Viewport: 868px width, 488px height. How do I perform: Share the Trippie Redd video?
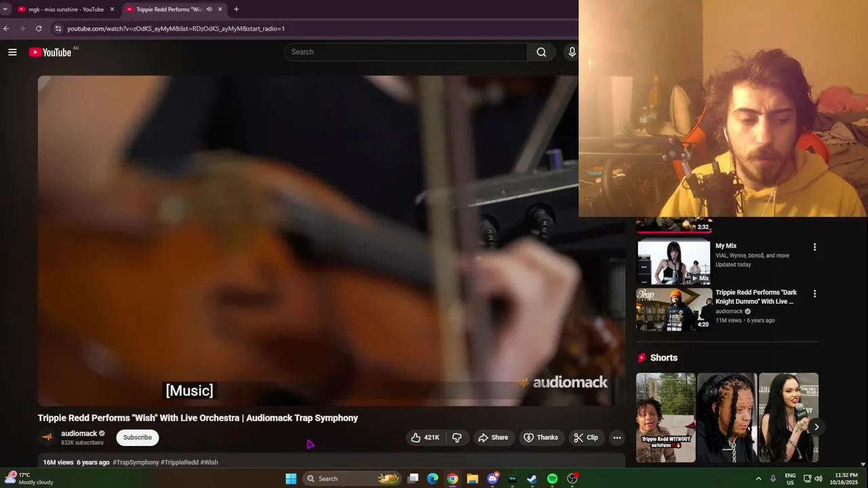[493, 438]
